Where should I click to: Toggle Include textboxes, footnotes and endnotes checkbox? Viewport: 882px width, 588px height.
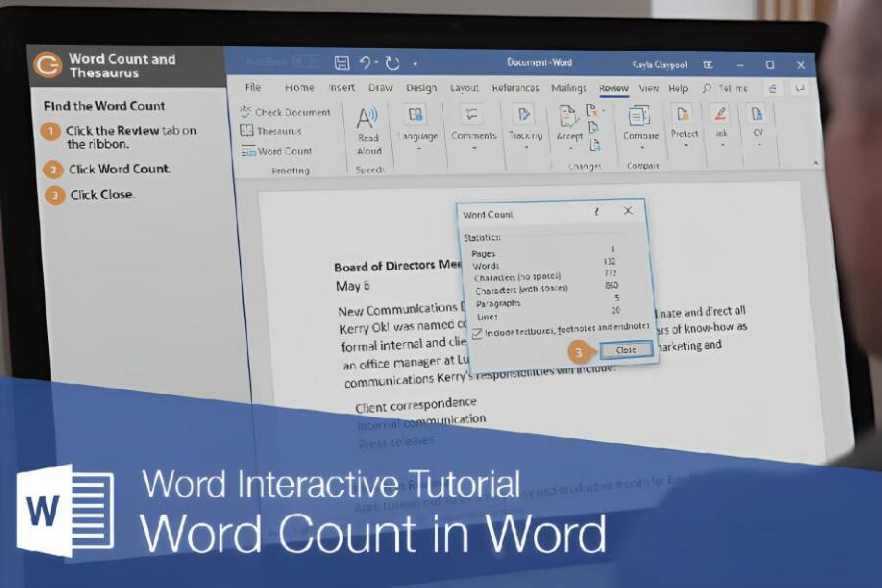pyautogui.click(x=477, y=334)
